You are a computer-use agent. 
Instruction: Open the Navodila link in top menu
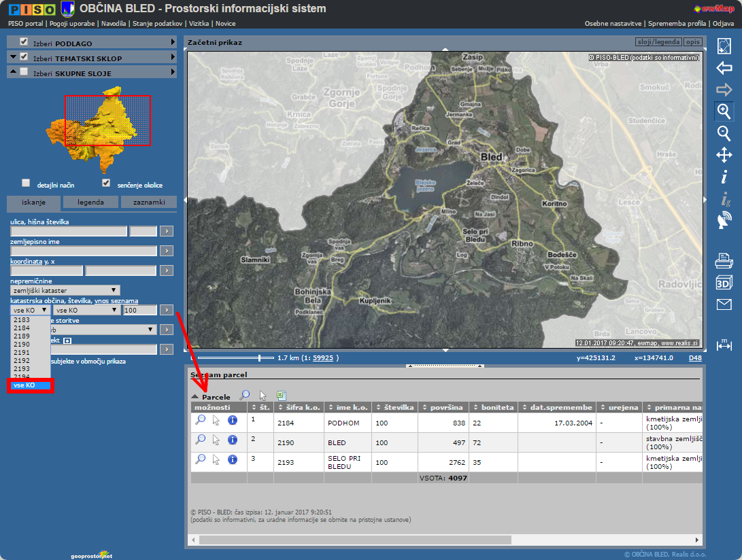coord(114,23)
